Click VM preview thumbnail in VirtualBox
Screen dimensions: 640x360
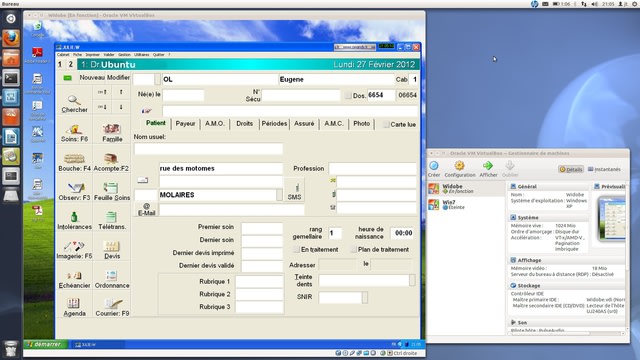[612, 218]
